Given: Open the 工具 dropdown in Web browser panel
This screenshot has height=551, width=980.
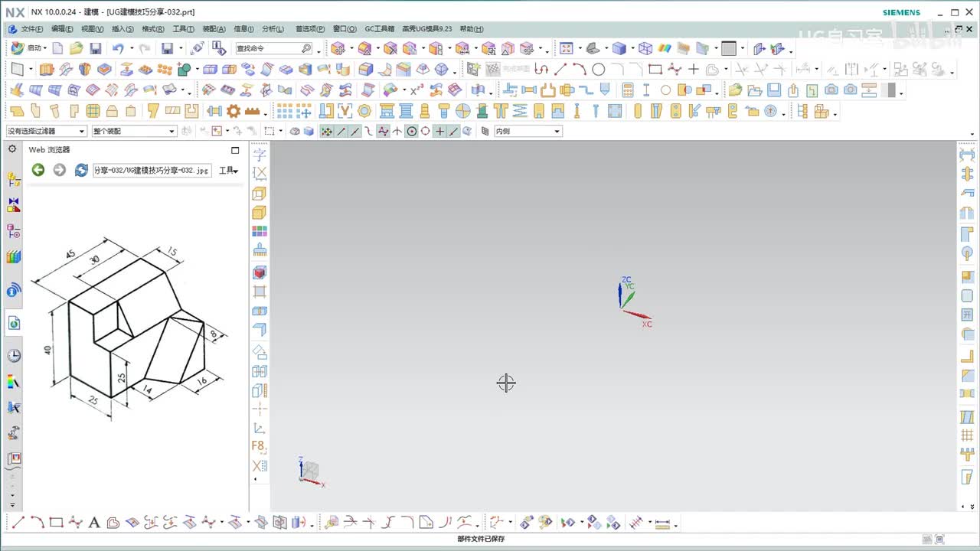Looking at the screenshot, I should (228, 171).
